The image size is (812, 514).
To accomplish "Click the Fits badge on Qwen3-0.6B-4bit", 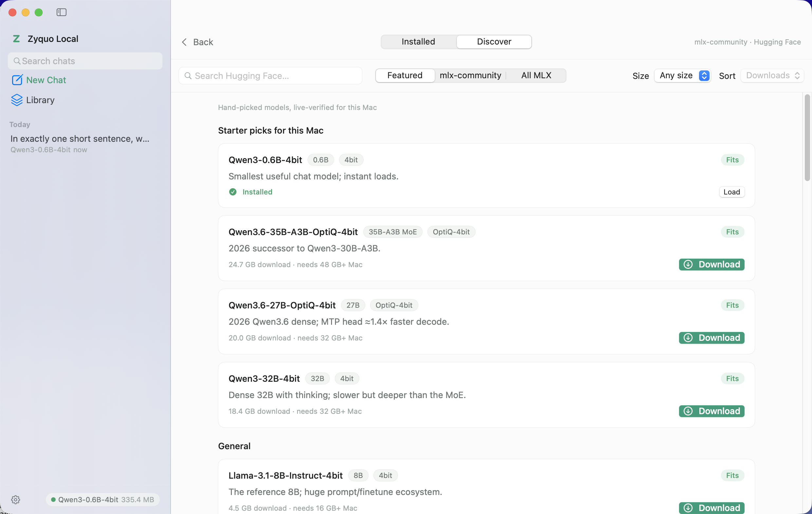I will pos(732,160).
